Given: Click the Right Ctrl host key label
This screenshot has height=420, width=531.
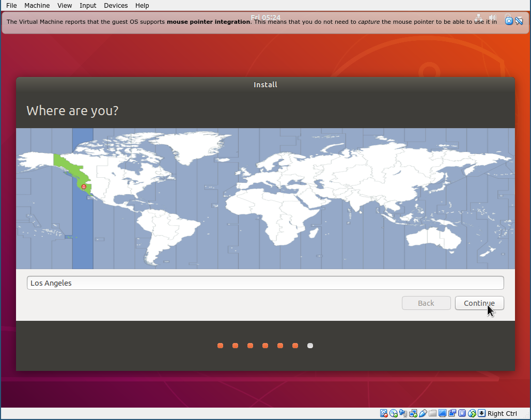Looking at the screenshot, I should [x=502, y=414].
